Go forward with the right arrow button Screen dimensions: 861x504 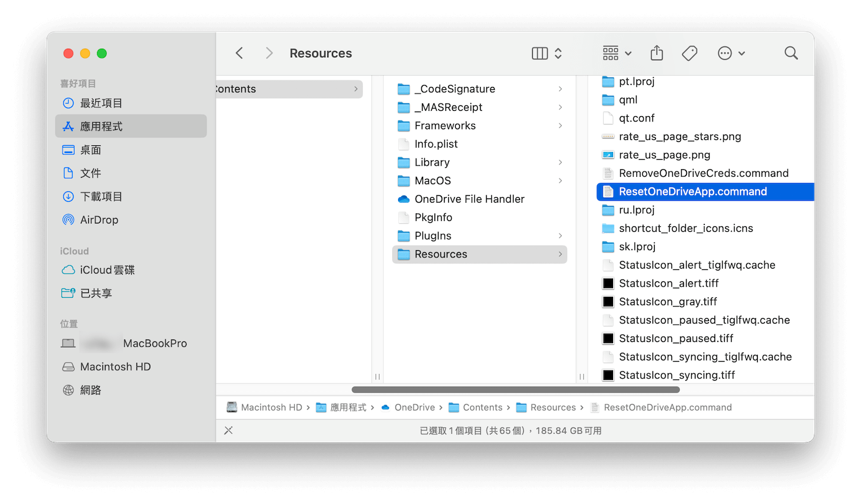pyautogui.click(x=269, y=53)
